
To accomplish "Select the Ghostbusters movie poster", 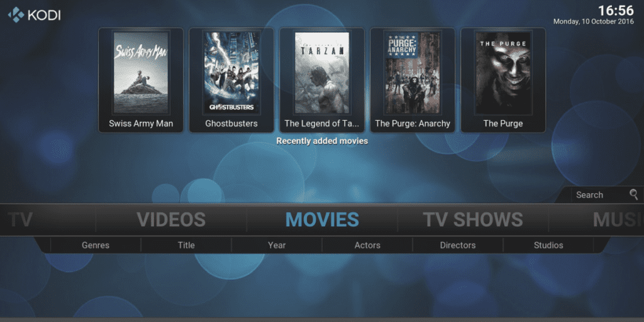I will [x=231, y=73].
